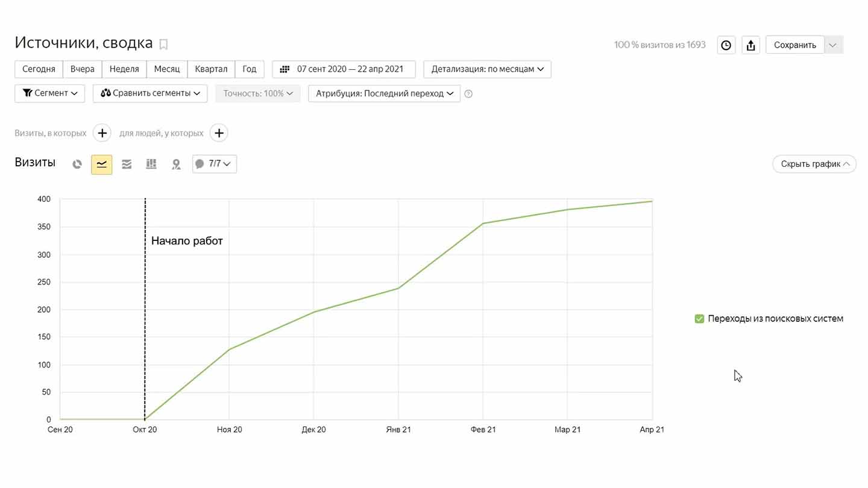
Task: Open Атрибуция: Последний переход dropdown
Action: coord(384,93)
